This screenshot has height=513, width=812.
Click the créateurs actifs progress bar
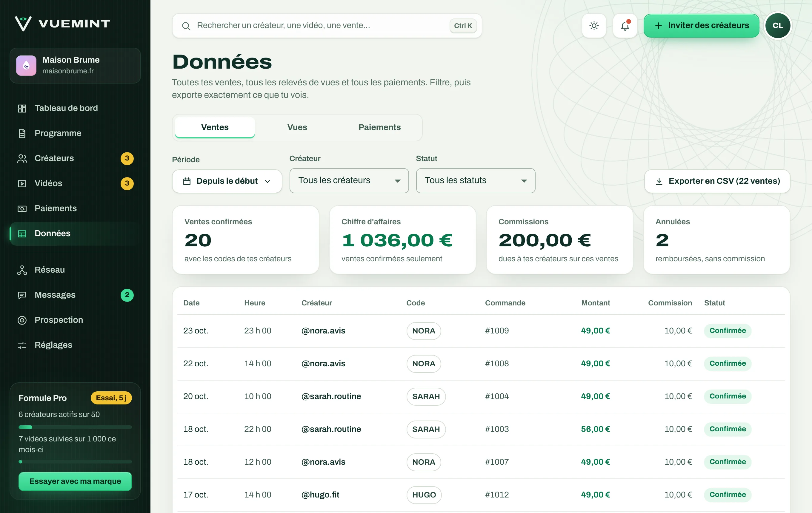[x=75, y=427]
